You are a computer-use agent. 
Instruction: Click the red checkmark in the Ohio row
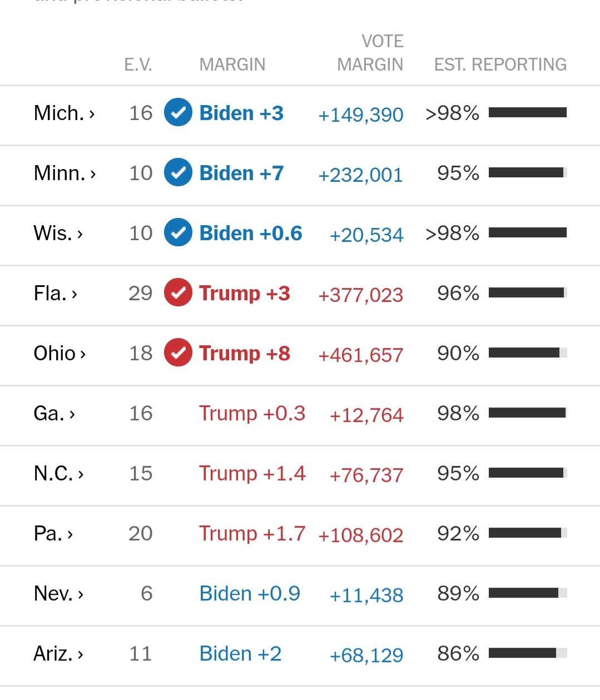[178, 353]
